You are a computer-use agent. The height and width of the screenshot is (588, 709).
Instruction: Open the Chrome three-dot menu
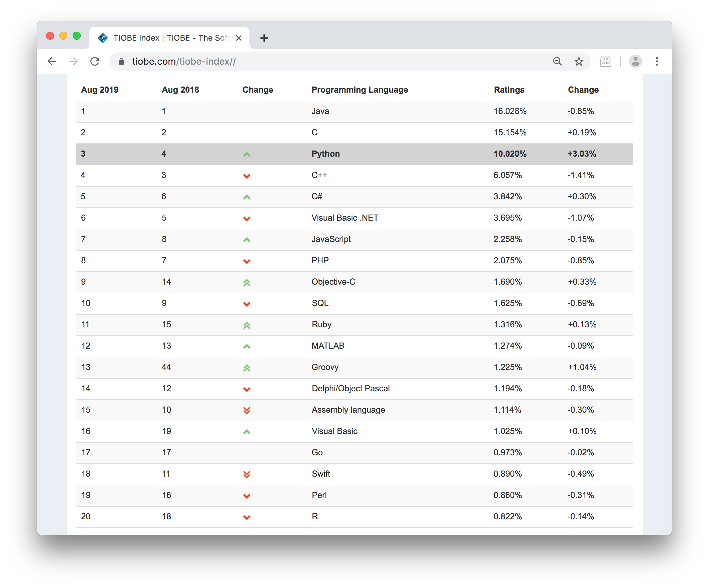point(657,61)
